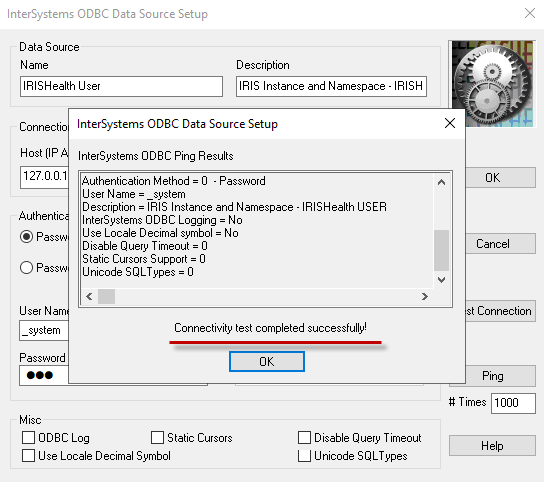The height and width of the screenshot is (482, 544).
Task: Close the main ODBC Setup window
Action: click(x=529, y=14)
